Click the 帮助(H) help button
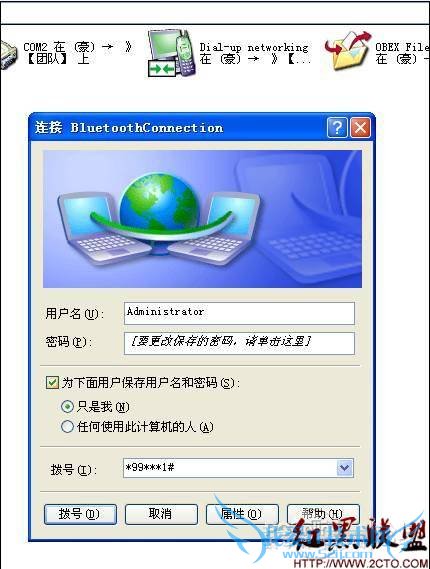 click(323, 514)
